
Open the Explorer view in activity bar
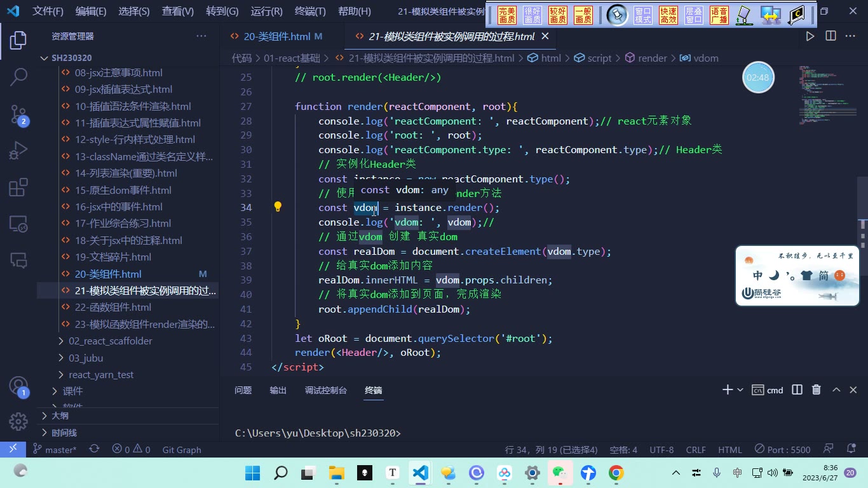tap(18, 40)
